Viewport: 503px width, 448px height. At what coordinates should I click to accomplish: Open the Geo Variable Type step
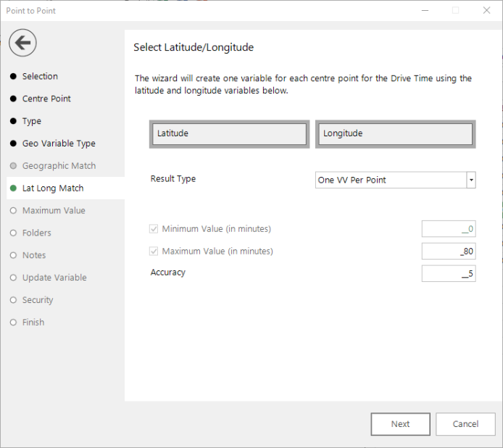[59, 144]
